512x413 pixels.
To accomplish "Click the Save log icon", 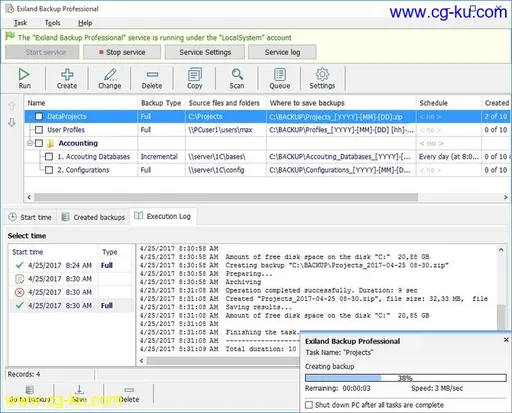I will point(79,389).
